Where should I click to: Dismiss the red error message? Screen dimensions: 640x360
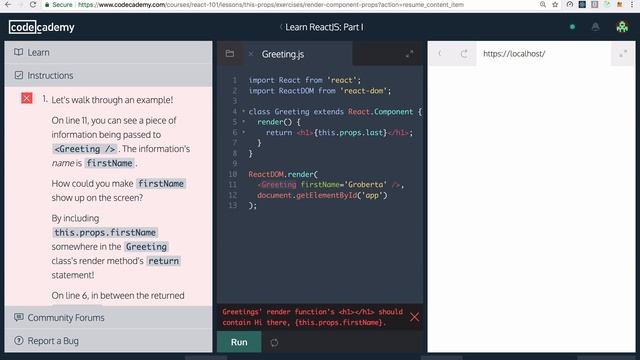pyautogui.click(x=414, y=317)
